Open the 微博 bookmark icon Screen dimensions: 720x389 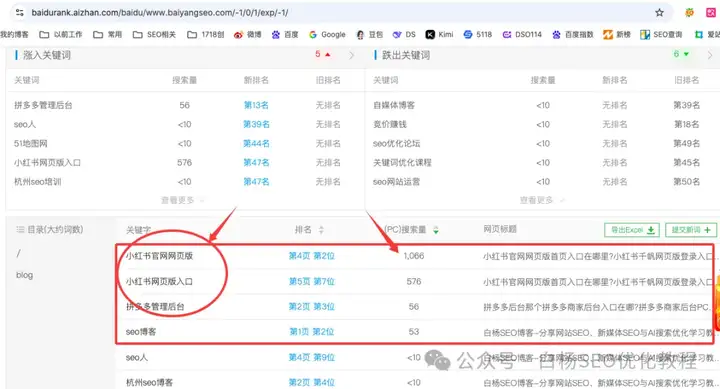pos(238,34)
